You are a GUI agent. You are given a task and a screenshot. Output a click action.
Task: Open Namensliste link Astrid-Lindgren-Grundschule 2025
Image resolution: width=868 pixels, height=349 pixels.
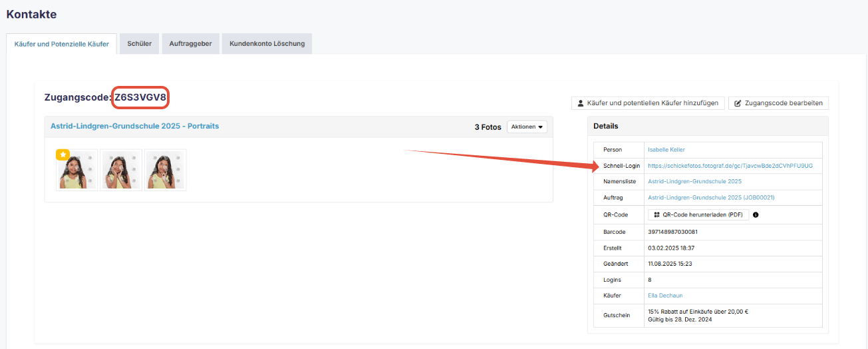pyautogui.click(x=694, y=181)
